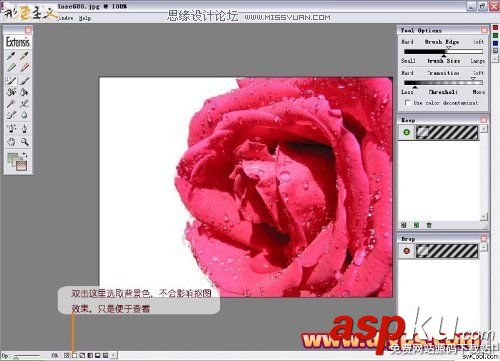Open the Window menu
The width and height of the screenshot is (500, 361).
coord(66,18)
